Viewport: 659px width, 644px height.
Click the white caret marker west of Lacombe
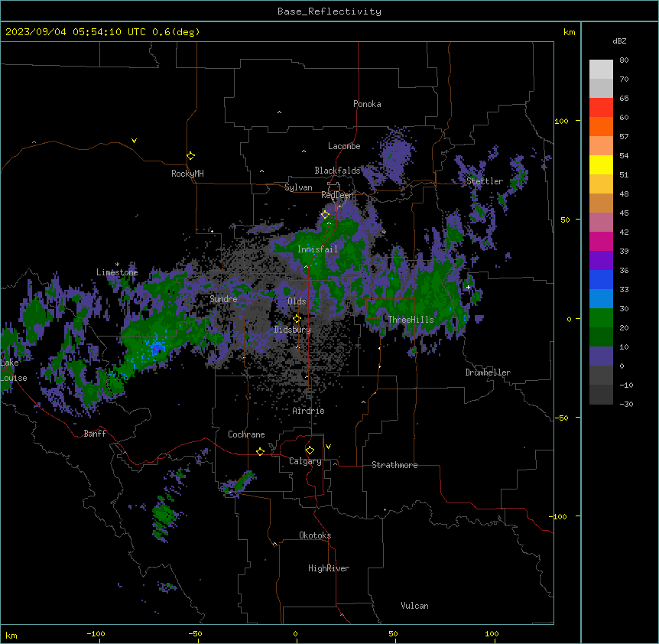coord(304,151)
